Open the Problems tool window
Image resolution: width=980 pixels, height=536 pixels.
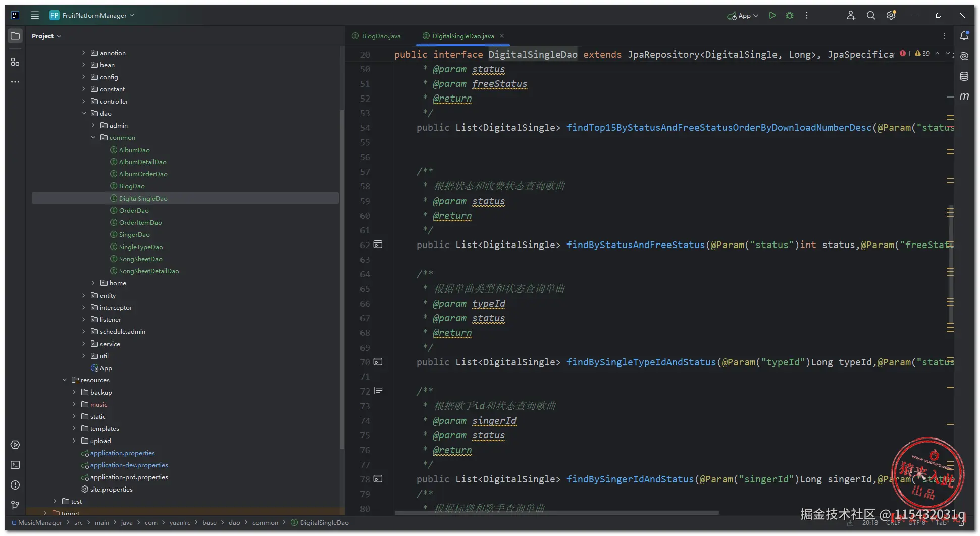click(15, 485)
